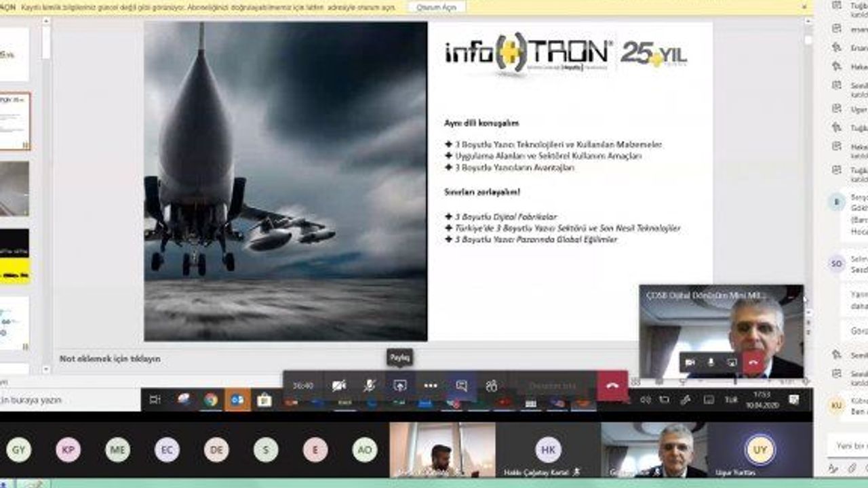This screenshot has height=488, width=868.
Task: Click the meeting timer 36:40
Action: (x=302, y=386)
